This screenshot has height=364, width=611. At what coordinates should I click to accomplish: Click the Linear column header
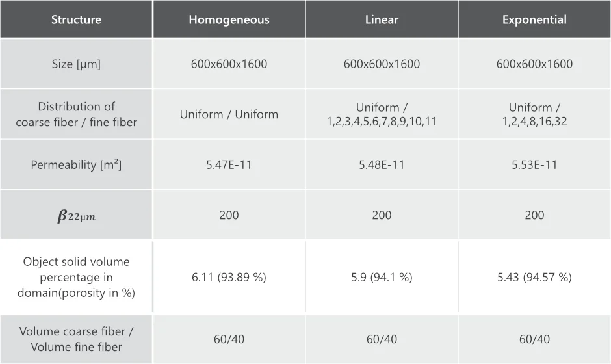point(382,19)
